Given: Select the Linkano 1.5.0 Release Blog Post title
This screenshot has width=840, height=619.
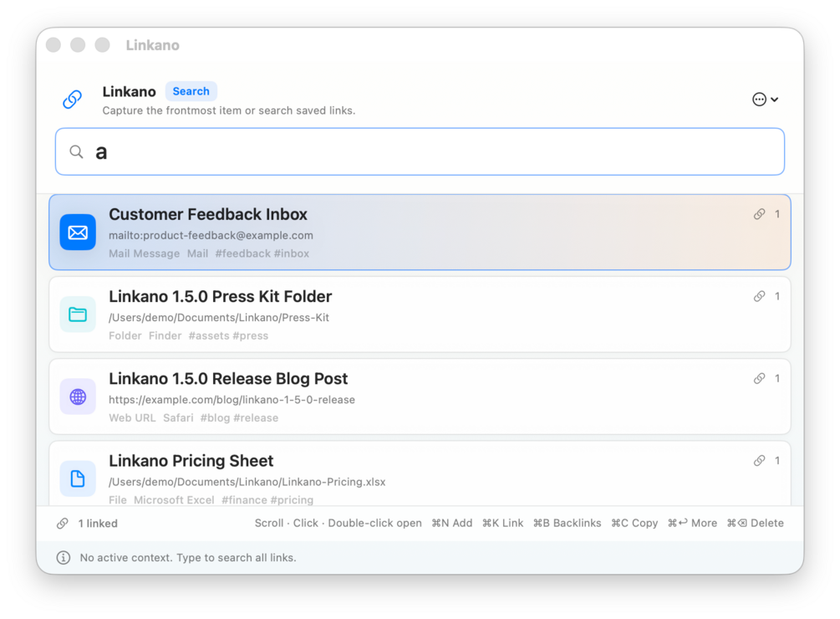Looking at the screenshot, I should [228, 378].
